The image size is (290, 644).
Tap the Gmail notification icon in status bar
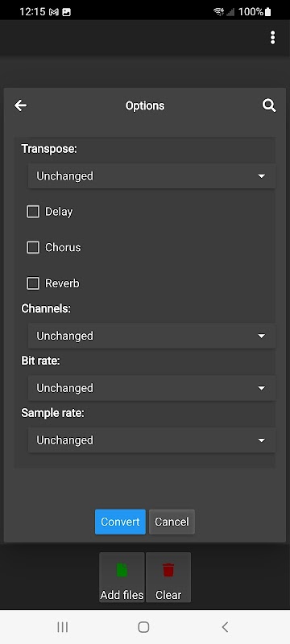point(53,12)
